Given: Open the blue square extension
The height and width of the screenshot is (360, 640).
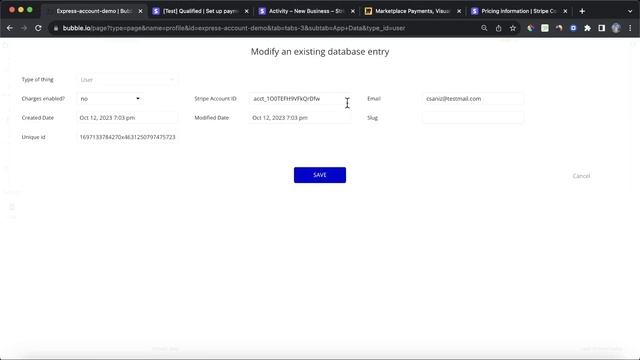Looking at the screenshot, I should [x=573, y=28].
